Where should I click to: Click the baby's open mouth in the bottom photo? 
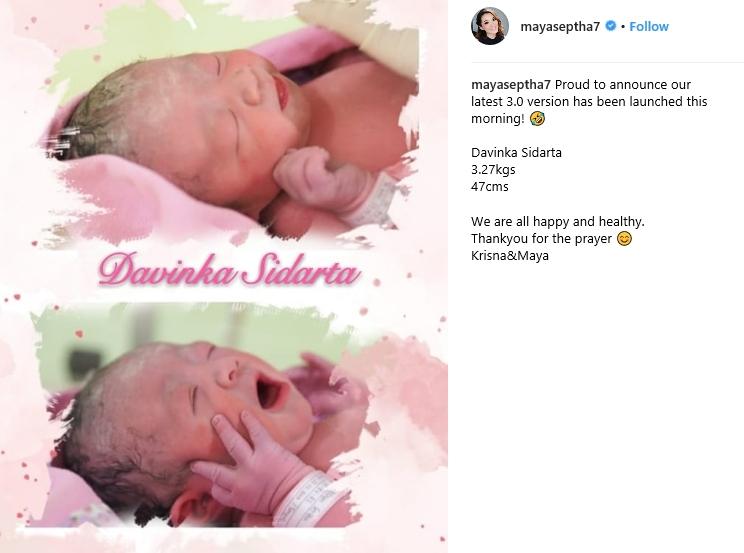coord(269,392)
